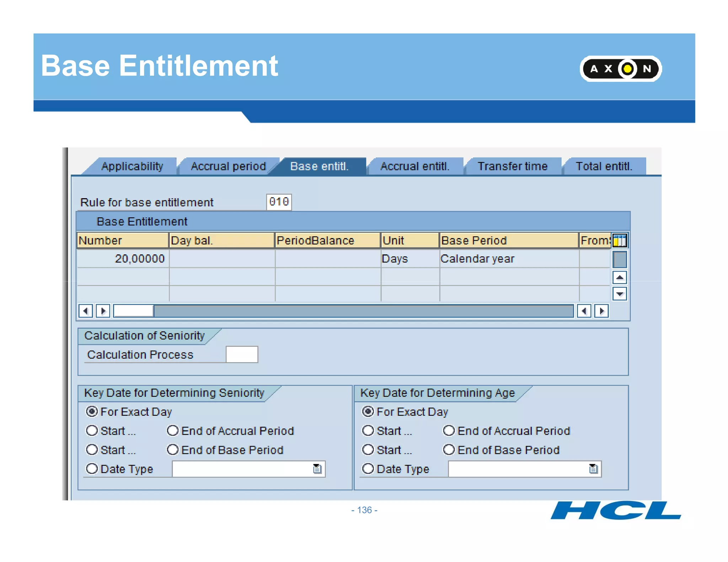Click the Base Period column header
This screenshot has width=728, height=562.
coord(509,241)
